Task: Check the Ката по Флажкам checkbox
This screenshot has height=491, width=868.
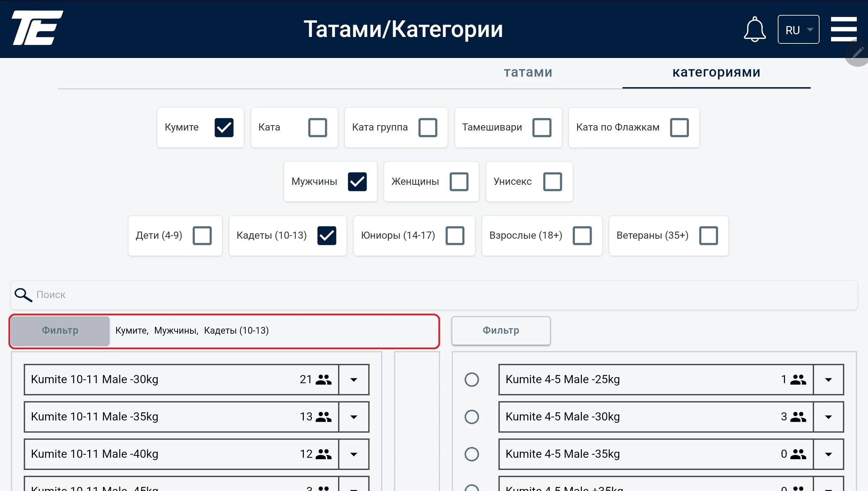Action: pos(679,127)
